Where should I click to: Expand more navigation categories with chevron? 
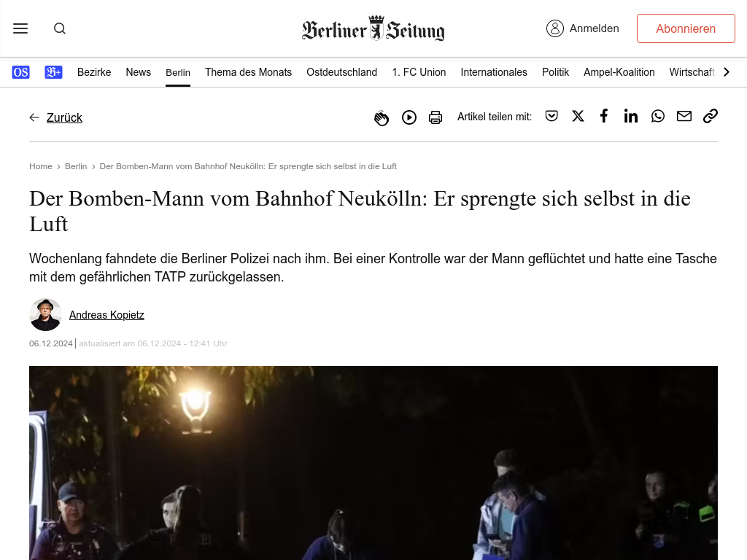(x=727, y=72)
